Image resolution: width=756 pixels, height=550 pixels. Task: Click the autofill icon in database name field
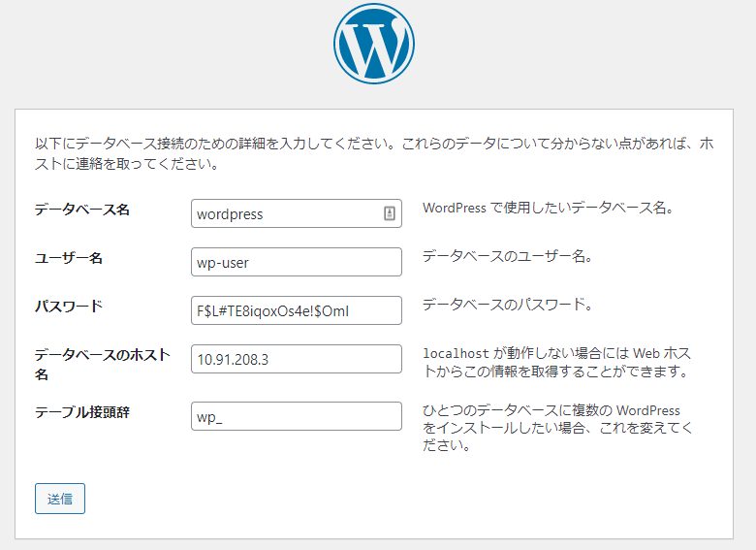390,213
